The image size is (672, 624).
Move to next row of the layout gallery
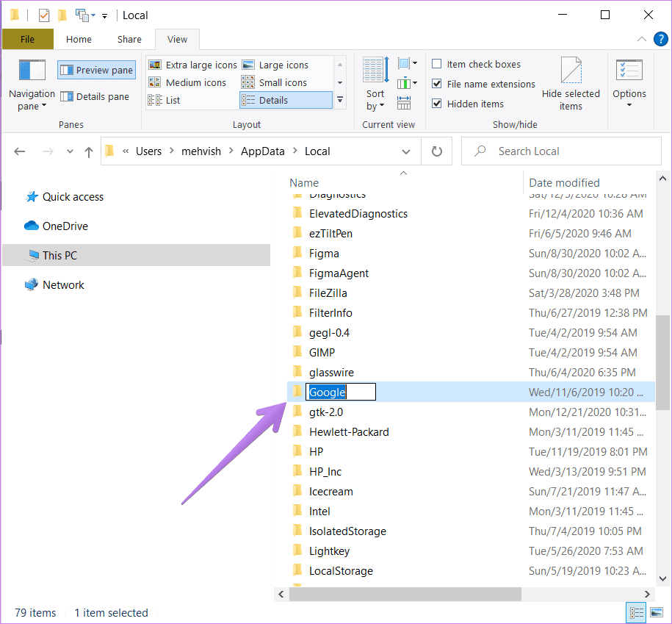click(340, 82)
